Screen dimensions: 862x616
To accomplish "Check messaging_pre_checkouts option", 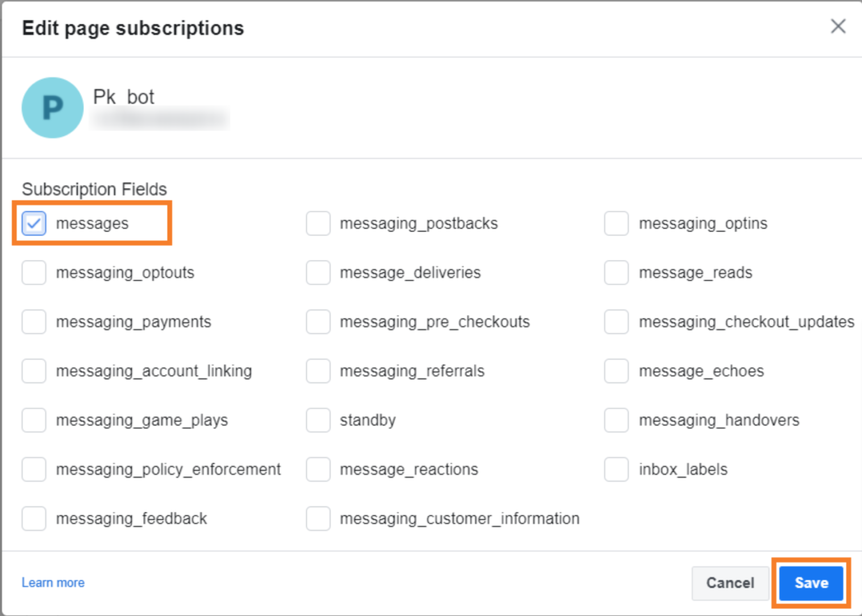I will click(x=318, y=322).
